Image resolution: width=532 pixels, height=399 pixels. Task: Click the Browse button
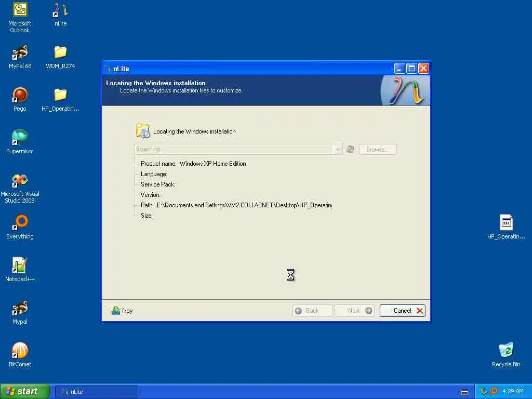click(x=378, y=150)
